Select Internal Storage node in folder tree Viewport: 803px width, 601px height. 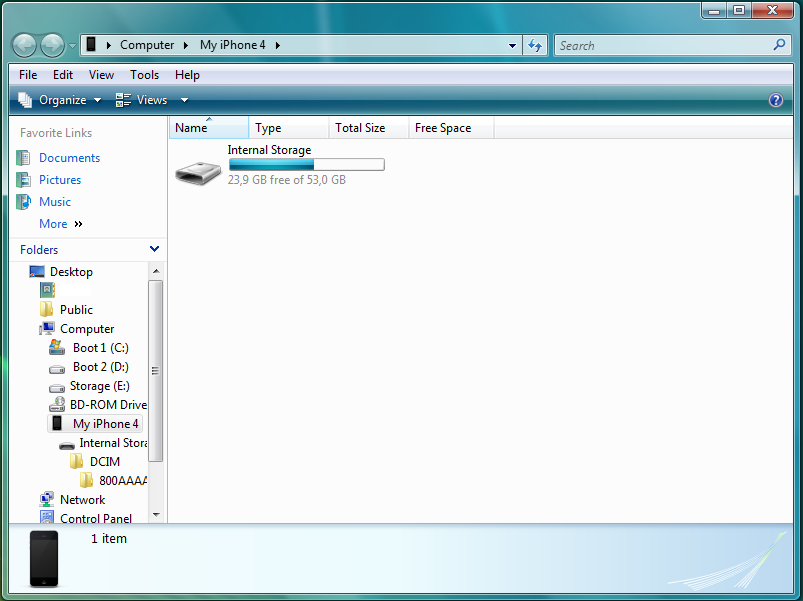click(x=113, y=442)
